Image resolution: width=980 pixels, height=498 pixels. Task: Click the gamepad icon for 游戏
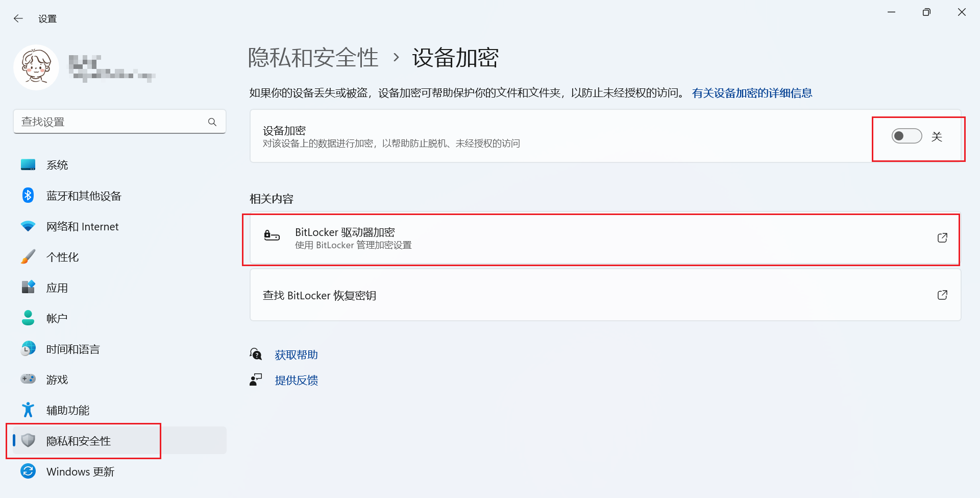click(x=28, y=379)
